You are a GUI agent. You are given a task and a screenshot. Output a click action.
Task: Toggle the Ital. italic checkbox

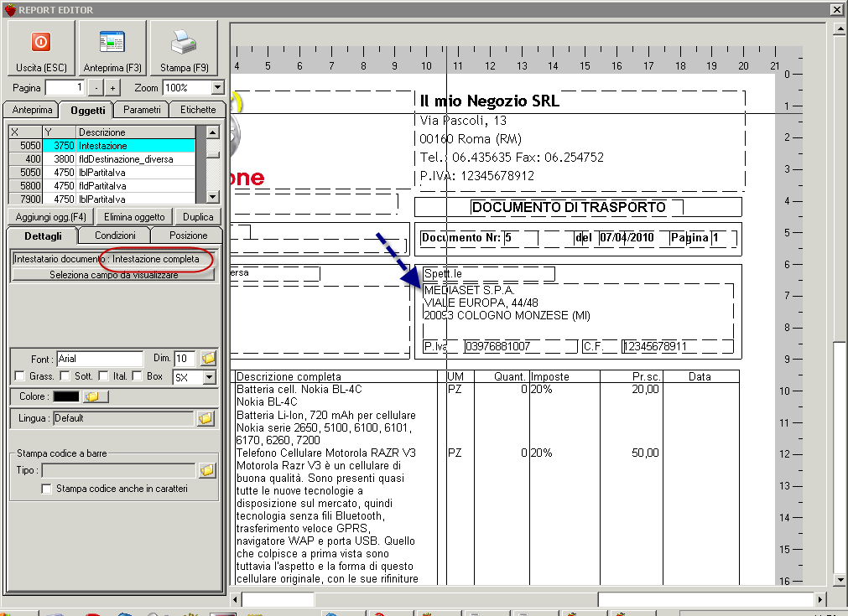point(104,377)
